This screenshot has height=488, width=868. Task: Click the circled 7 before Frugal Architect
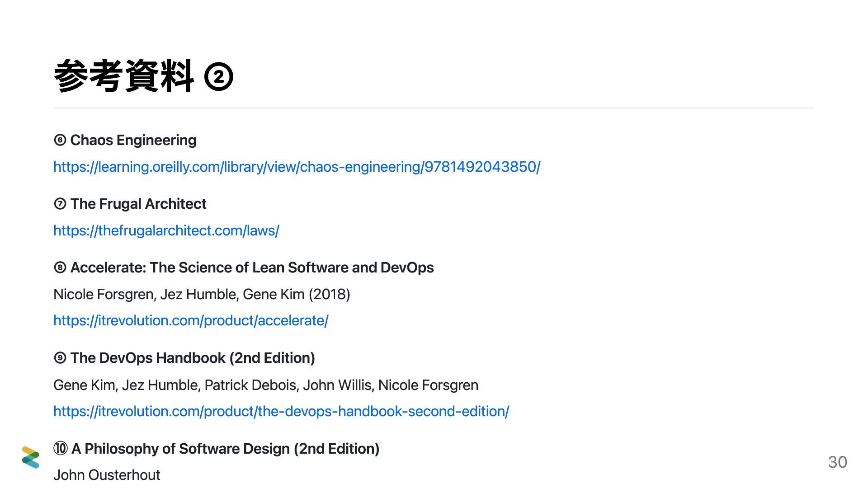60,204
